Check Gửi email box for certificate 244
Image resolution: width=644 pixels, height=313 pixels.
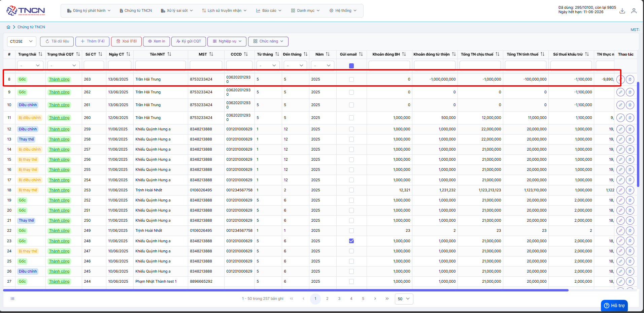pos(351,282)
